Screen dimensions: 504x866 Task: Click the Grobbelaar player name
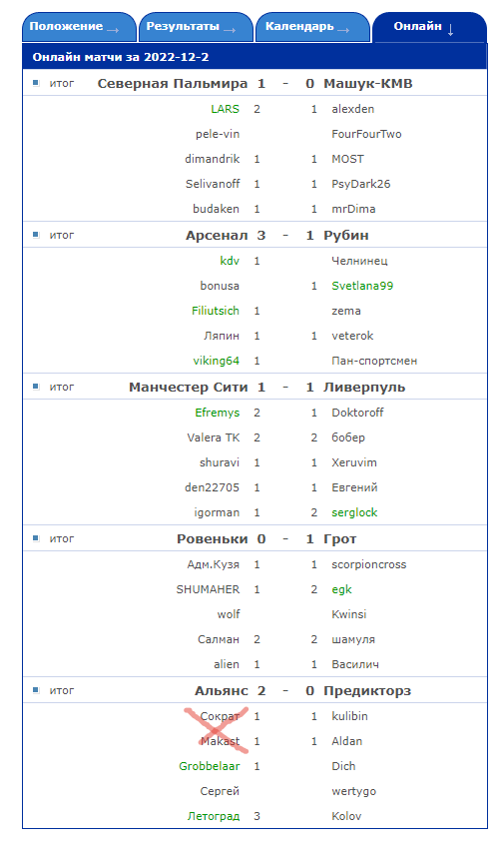(x=210, y=766)
